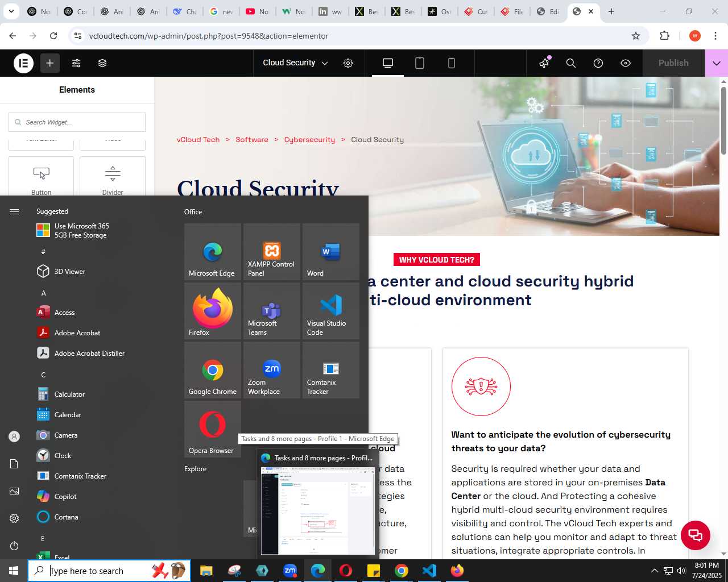Image resolution: width=728 pixels, height=582 pixels.
Task: Click the Publish button
Action: (x=673, y=63)
